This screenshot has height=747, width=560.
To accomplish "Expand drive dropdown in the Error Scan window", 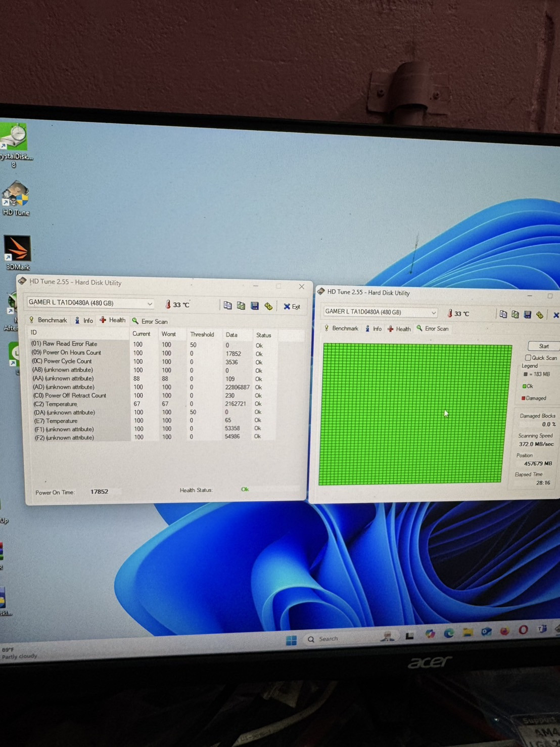I will click(x=434, y=313).
